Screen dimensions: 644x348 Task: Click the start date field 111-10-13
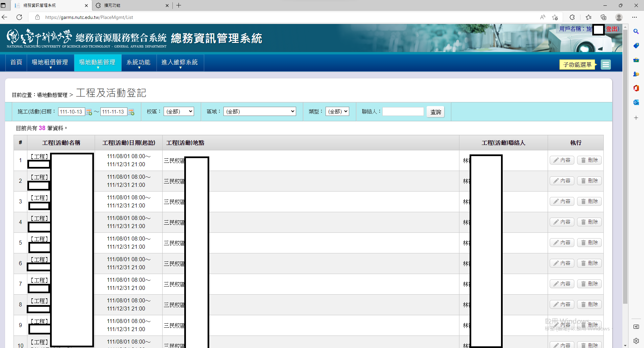[x=71, y=112]
